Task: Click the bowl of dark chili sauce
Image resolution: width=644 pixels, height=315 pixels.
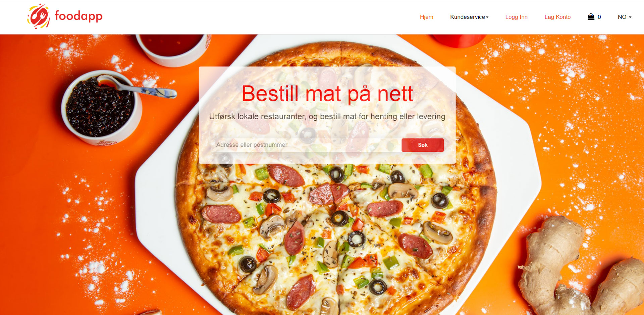Action: [x=101, y=107]
